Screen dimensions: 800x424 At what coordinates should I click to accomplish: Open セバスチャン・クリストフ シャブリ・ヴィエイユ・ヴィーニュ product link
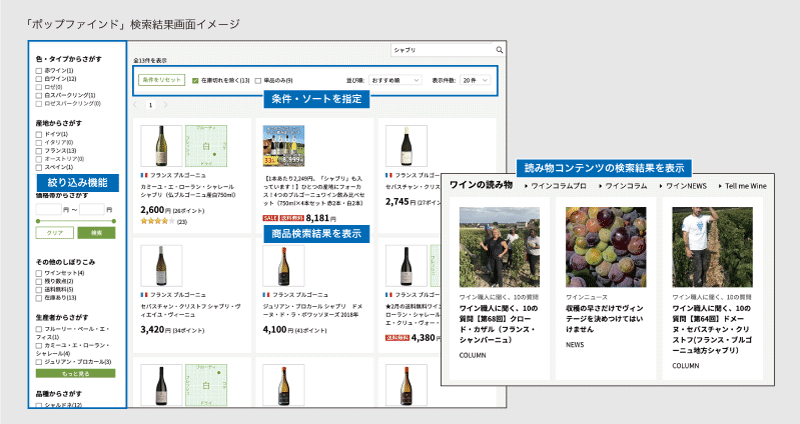191,311
